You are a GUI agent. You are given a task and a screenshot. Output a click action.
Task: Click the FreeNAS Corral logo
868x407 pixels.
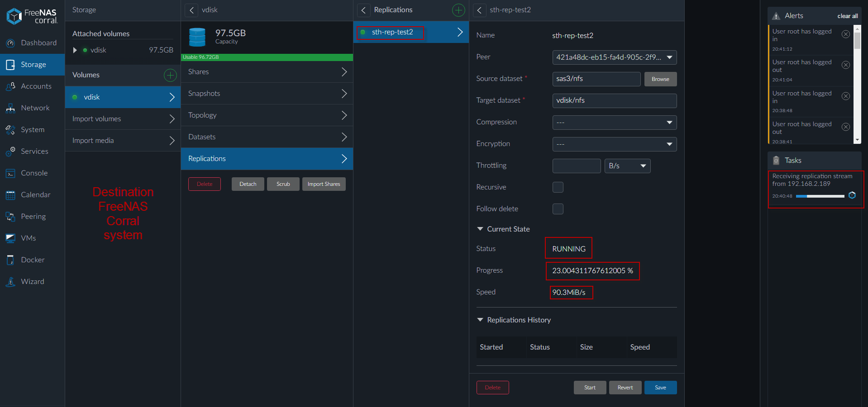click(x=32, y=16)
